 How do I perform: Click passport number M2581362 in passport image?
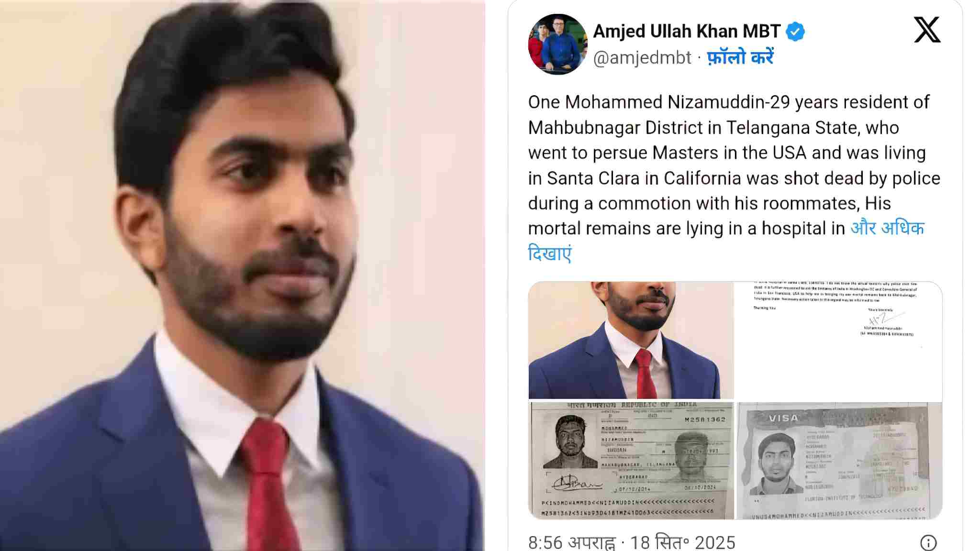tap(705, 419)
